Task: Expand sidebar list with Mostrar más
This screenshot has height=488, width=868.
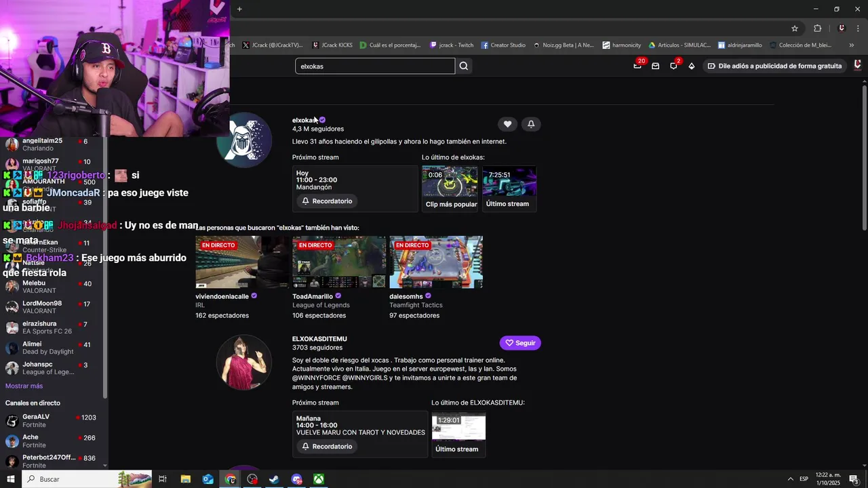Action: 24,386
